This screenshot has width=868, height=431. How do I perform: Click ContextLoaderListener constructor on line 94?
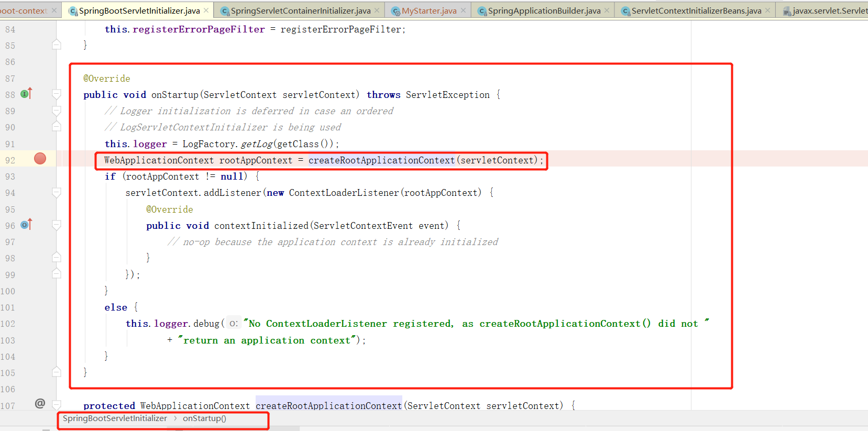click(x=344, y=193)
